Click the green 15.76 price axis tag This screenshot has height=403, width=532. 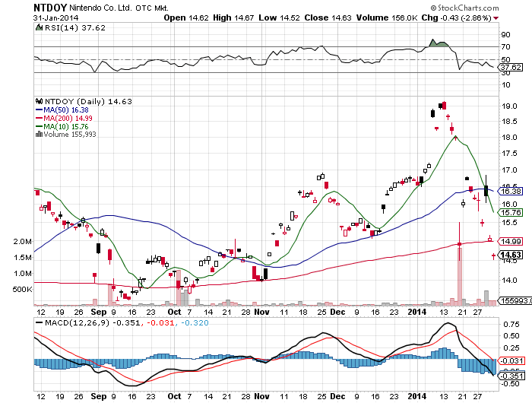pyautogui.click(x=511, y=213)
